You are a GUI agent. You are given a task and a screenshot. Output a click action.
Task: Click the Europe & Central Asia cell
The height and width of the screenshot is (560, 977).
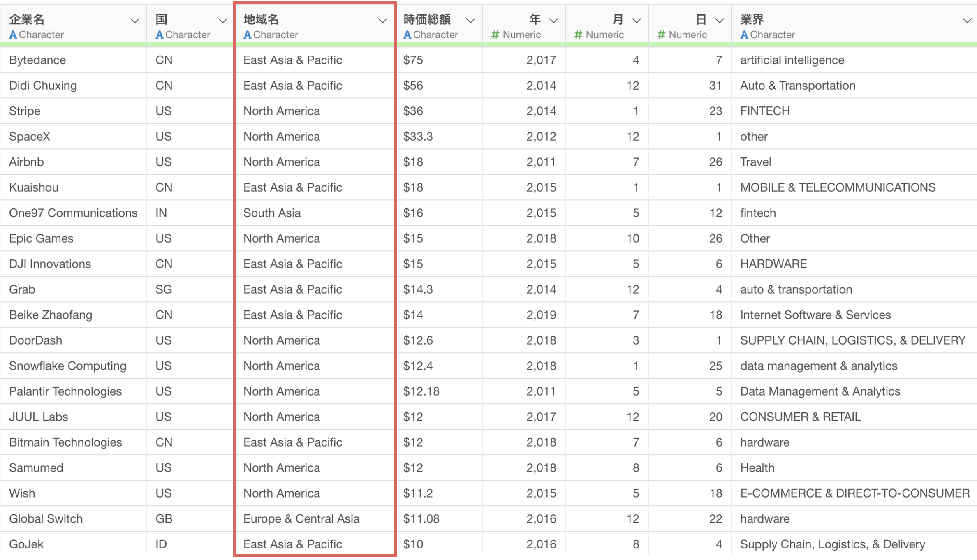point(301,519)
